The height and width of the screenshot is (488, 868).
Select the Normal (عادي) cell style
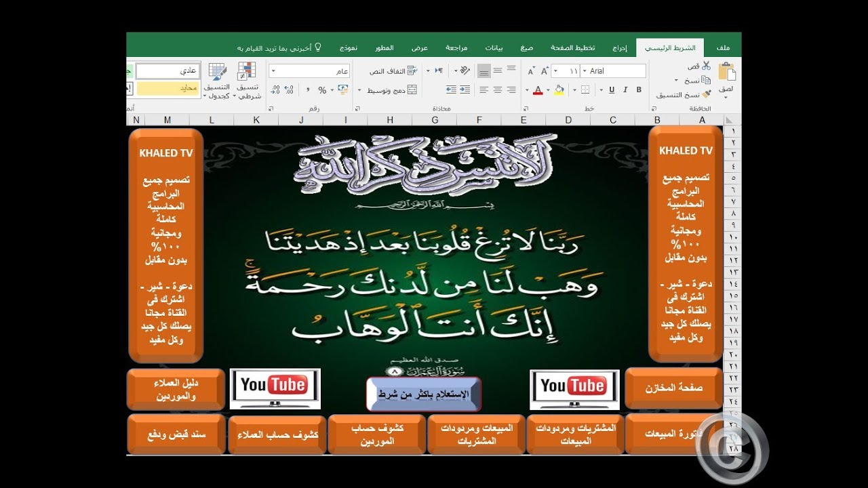click(x=167, y=71)
